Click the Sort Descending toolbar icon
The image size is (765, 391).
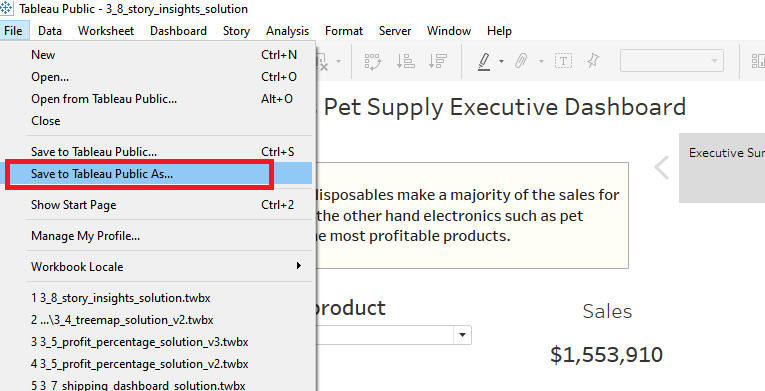[x=438, y=62]
